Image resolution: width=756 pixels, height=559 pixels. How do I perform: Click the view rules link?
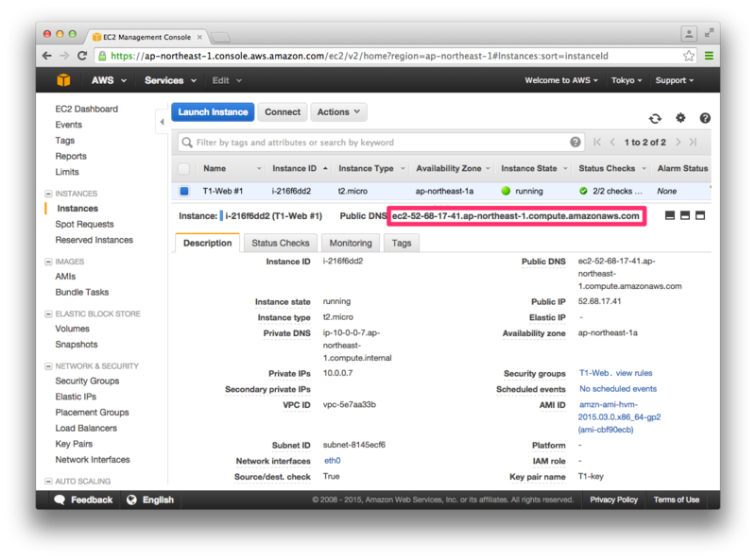coord(633,373)
